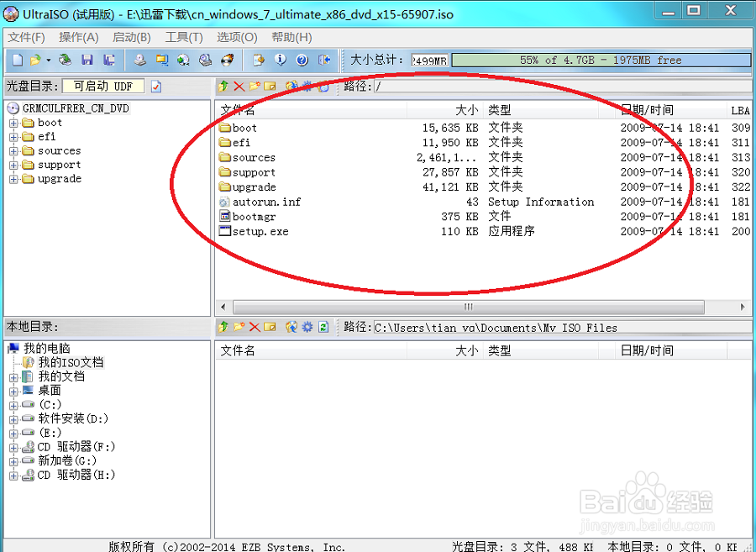Click the gear properties icon in local toolbar
The width and height of the screenshot is (756, 552).
pyautogui.click(x=307, y=327)
